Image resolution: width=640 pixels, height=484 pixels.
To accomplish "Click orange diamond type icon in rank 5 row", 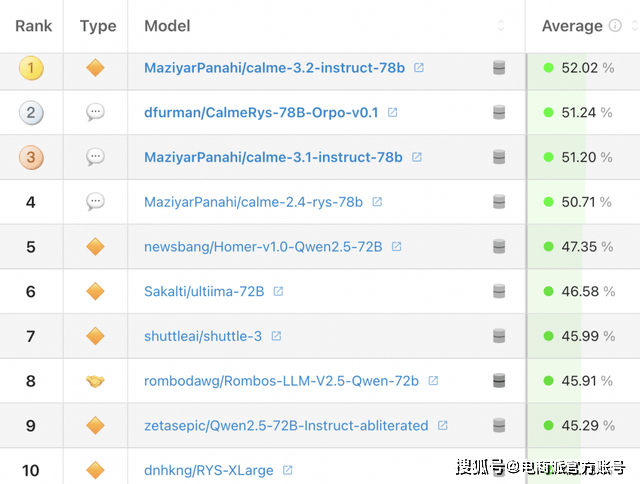I will coord(96,247).
